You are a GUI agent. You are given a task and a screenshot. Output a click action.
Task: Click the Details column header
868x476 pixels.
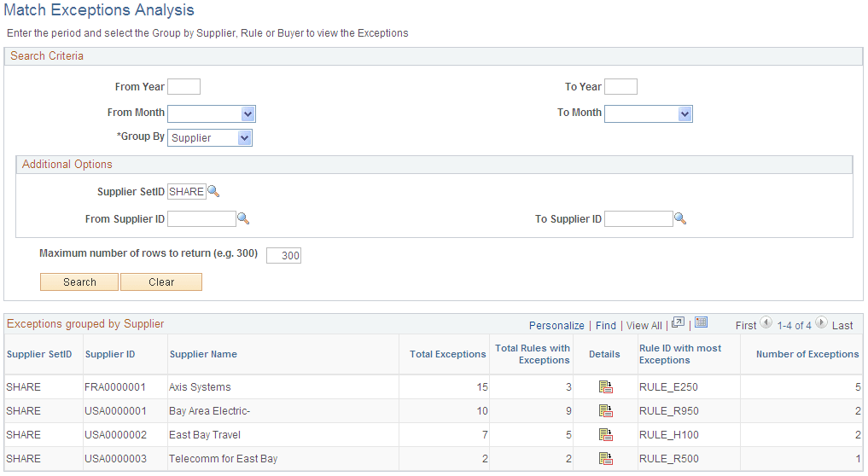[x=604, y=354]
